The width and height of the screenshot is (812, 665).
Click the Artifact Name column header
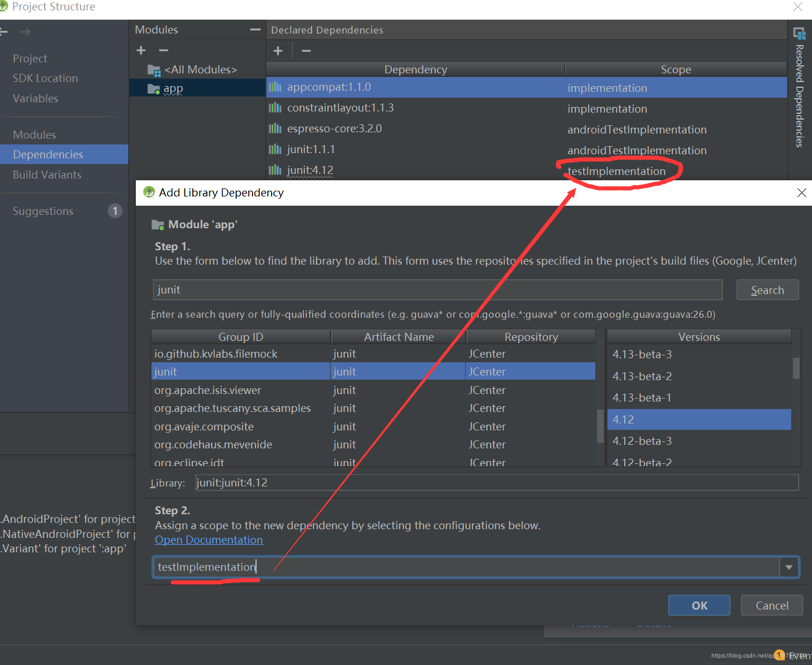tap(399, 337)
